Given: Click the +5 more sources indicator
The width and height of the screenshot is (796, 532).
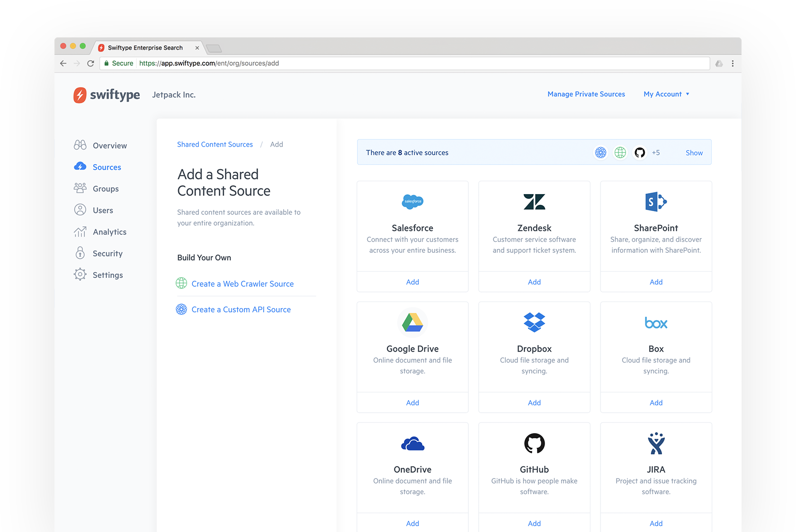Looking at the screenshot, I should 656,152.
